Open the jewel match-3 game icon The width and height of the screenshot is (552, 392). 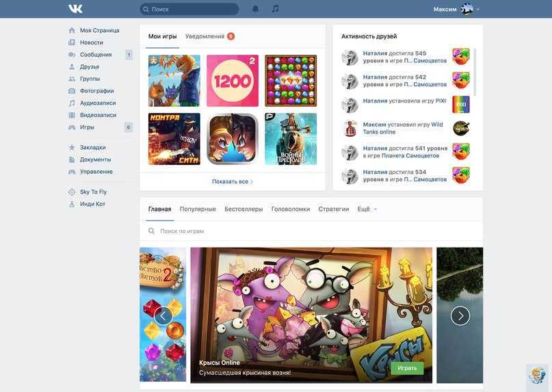[291, 81]
